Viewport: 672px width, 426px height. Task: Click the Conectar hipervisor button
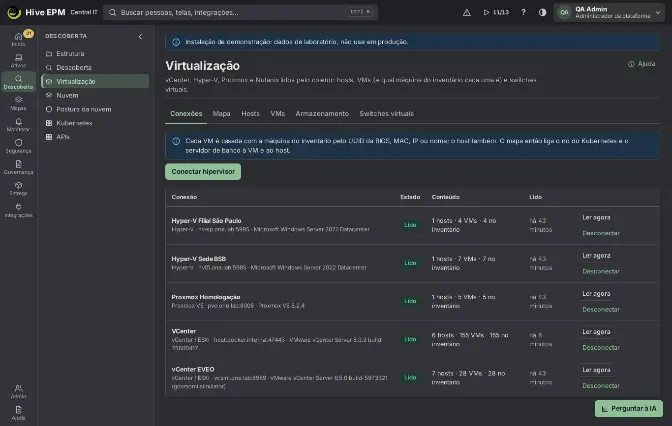coord(203,171)
